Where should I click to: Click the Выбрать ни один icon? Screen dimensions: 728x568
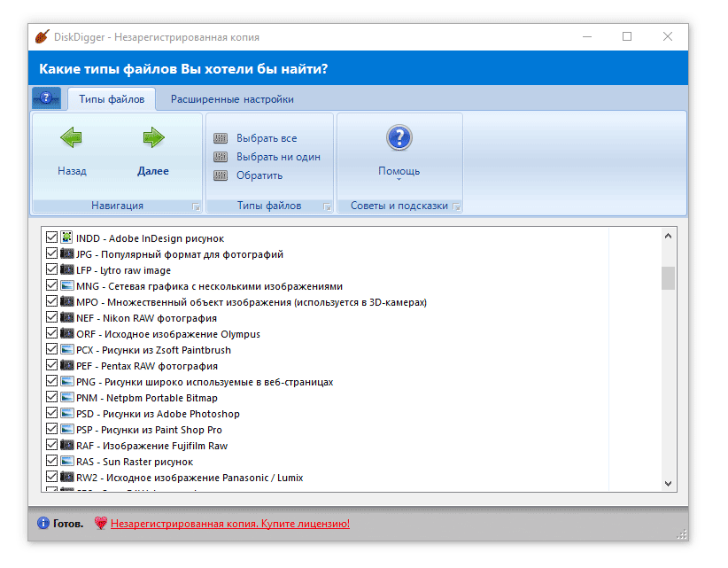(x=221, y=157)
